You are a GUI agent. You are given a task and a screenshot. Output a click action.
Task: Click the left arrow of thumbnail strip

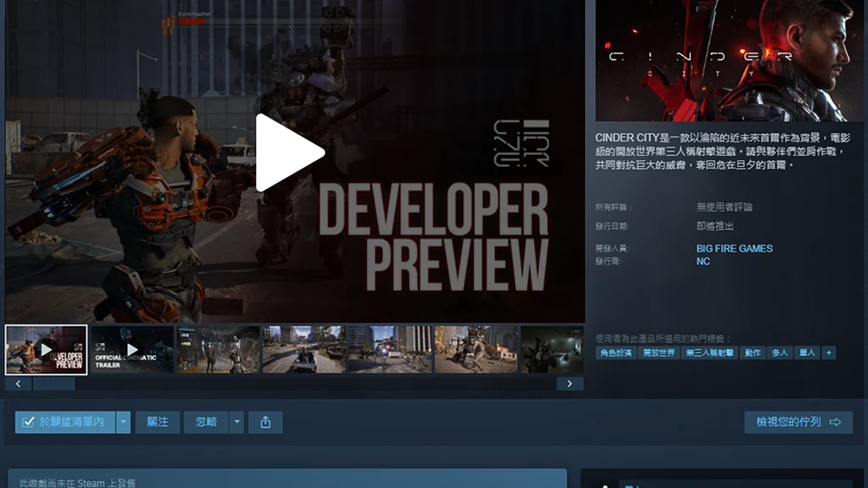pos(19,384)
